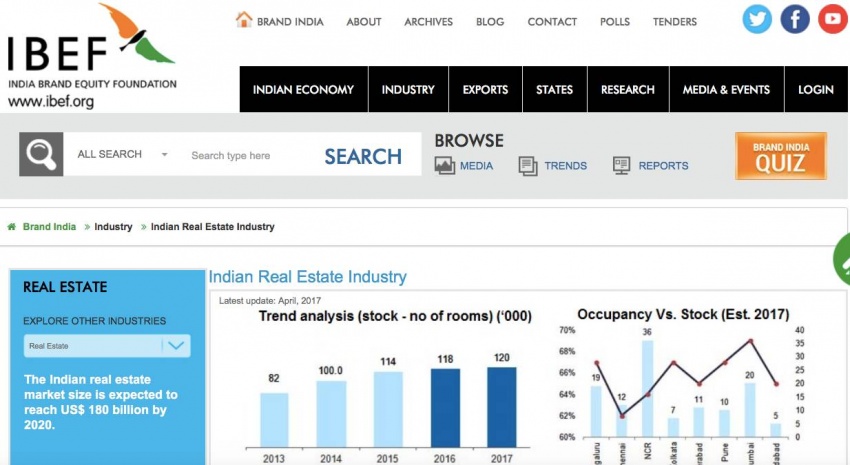850x465 pixels.
Task: Click the Media picture icon under Browse
Action: tap(445, 165)
